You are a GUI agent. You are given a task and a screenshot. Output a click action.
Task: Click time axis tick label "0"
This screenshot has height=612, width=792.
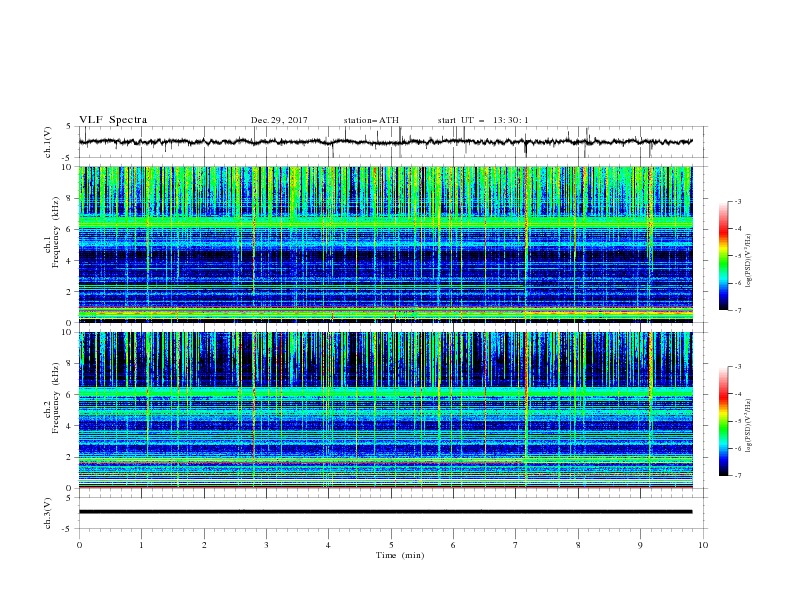point(79,545)
